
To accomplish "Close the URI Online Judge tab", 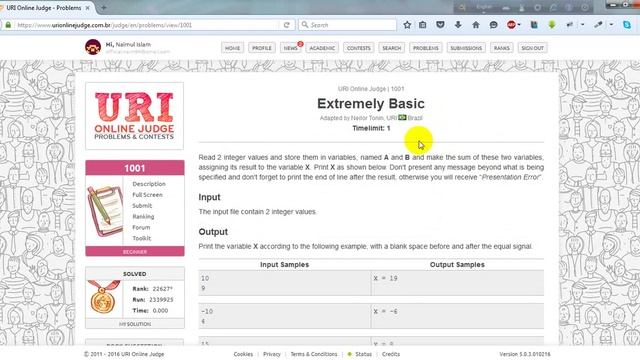I will click(87, 8).
